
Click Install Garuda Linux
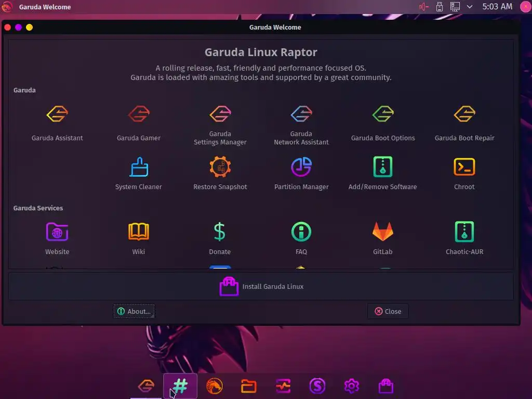[261, 286]
